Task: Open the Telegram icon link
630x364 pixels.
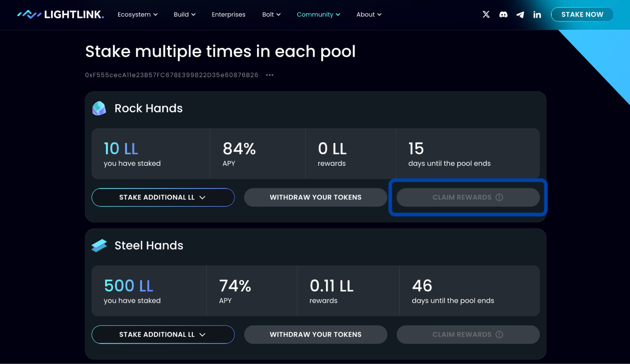Action: coord(520,14)
